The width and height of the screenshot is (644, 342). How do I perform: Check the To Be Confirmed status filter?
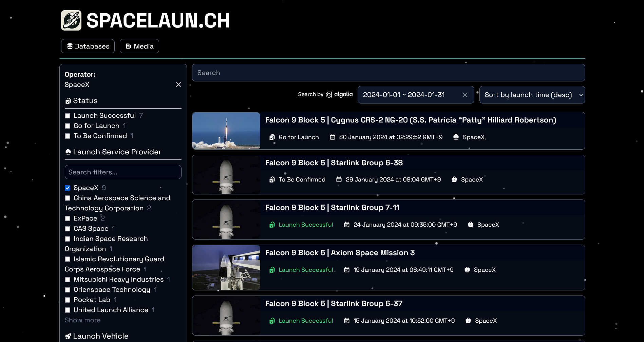tap(68, 136)
